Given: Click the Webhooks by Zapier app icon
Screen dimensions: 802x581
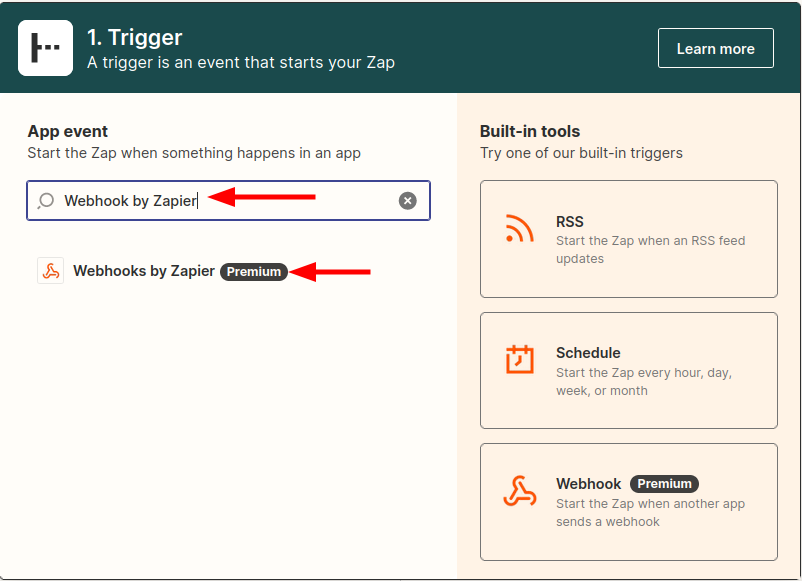Looking at the screenshot, I should tap(50, 271).
